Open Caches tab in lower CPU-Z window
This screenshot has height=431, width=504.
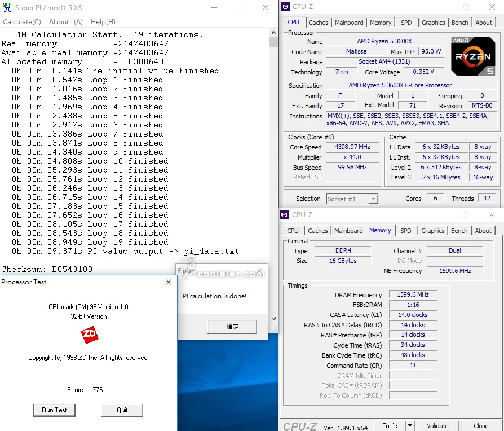click(317, 231)
